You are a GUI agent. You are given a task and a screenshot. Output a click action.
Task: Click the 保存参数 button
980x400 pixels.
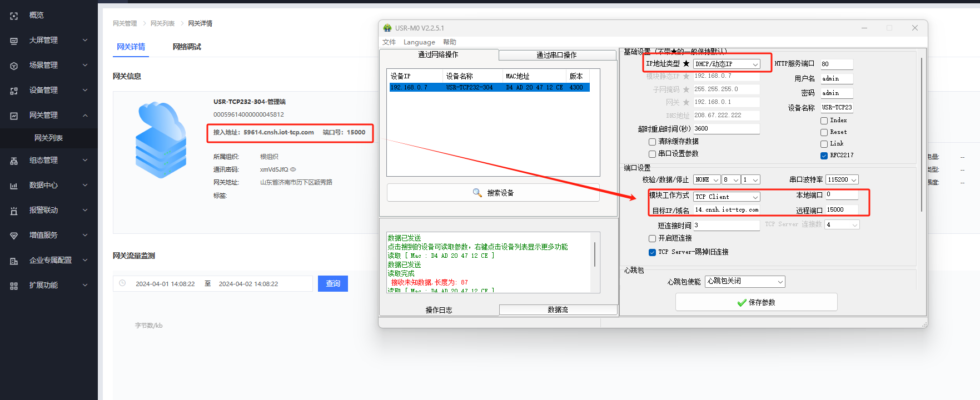(x=756, y=302)
